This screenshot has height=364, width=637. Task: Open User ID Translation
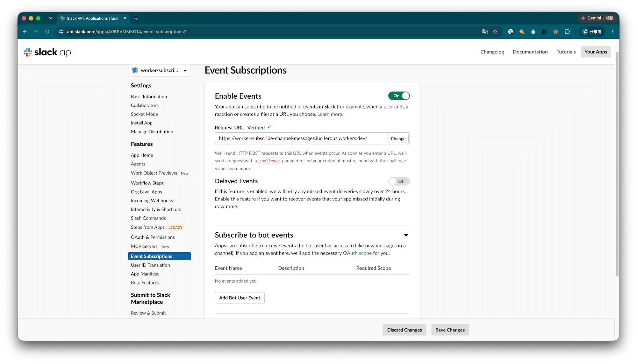[150, 265]
